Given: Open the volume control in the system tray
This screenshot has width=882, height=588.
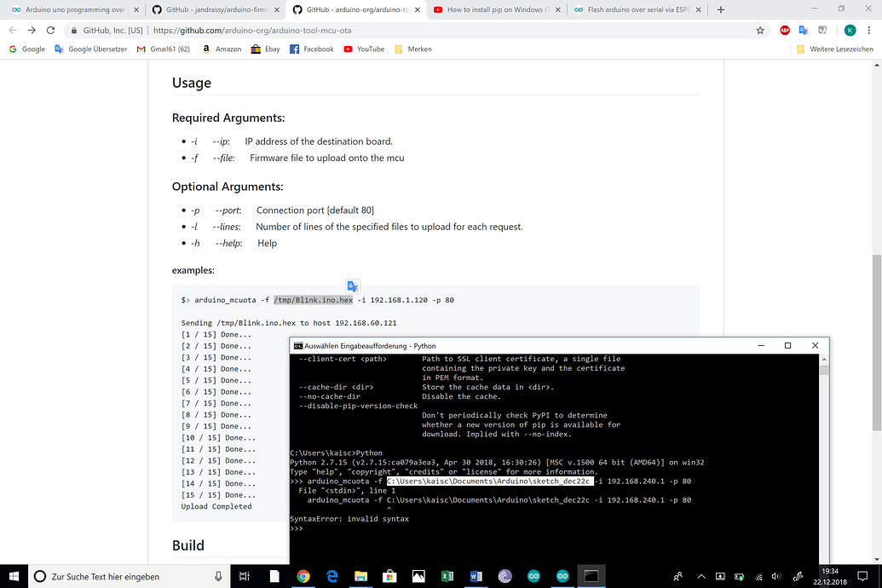Looking at the screenshot, I should 775,576.
